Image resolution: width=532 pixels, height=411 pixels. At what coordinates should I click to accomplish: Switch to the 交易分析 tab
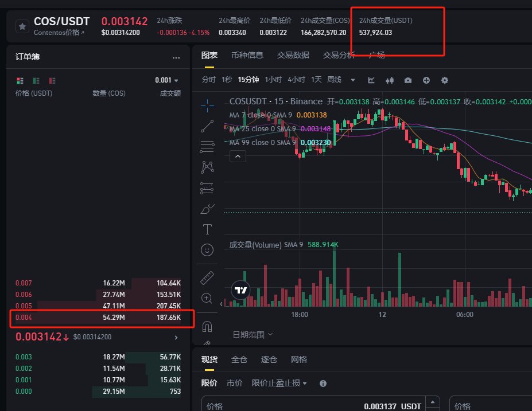tap(339, 55)
